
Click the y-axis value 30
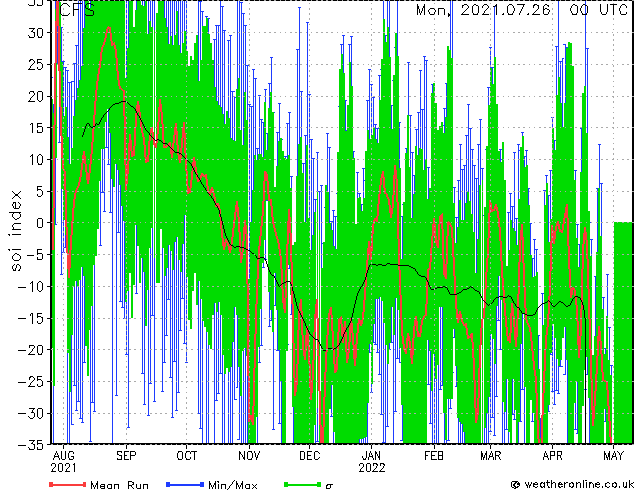(x=37, y=33)
